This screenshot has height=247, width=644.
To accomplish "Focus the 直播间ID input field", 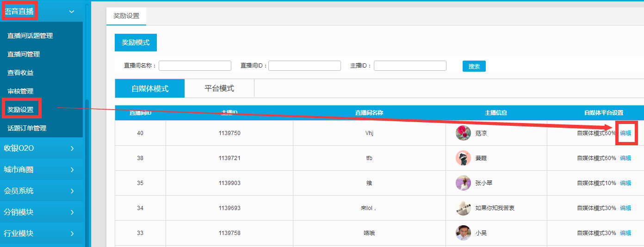I will [304, 66].
